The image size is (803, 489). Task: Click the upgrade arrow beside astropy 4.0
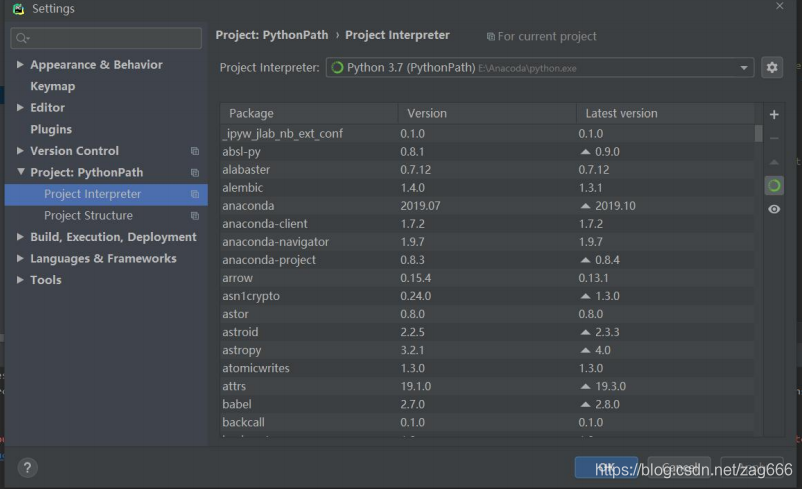pos(585,350)
